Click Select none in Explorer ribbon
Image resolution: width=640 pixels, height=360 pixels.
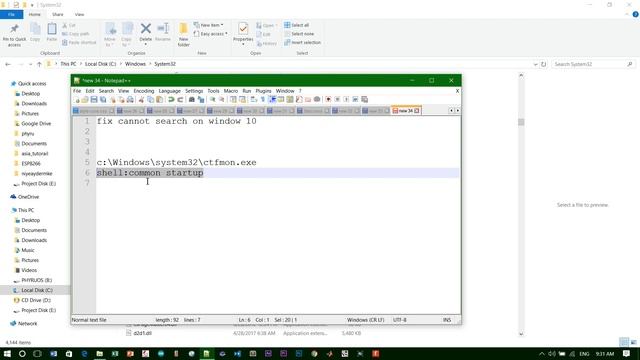pyautogui.click(x=299, y=34)
